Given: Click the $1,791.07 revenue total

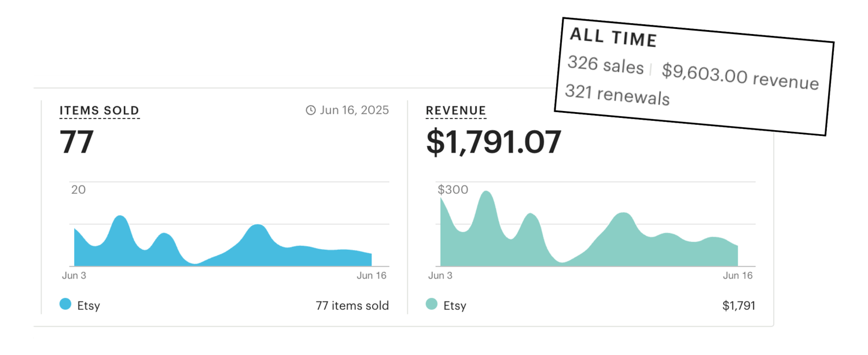Looking at the screenshot, I should coord(494,142).
